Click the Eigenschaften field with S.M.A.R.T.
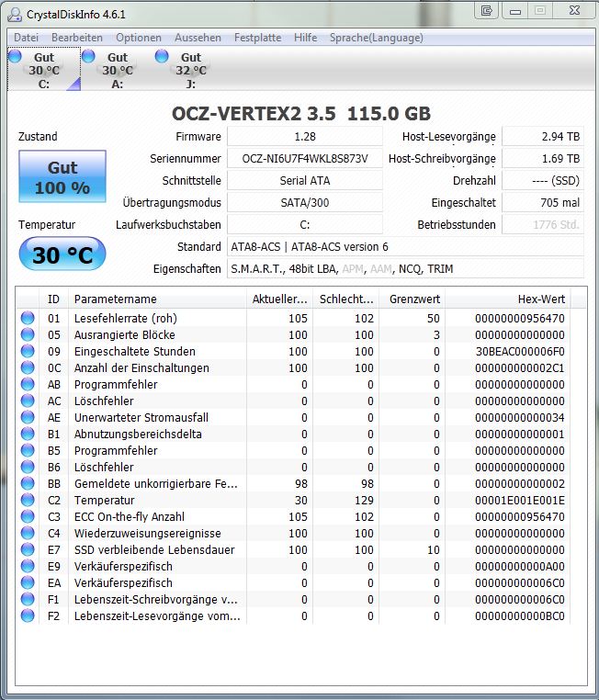The width and height of the screenshot is (599, 700). pos(405,269)
